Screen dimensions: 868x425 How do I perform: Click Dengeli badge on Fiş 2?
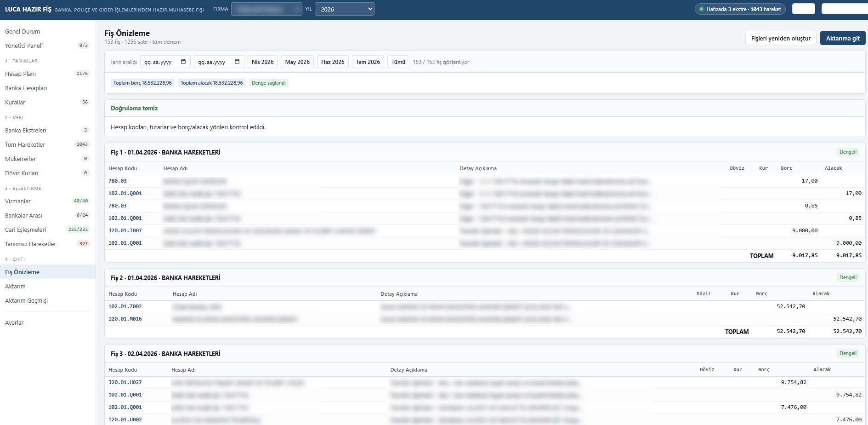(848, 277)
